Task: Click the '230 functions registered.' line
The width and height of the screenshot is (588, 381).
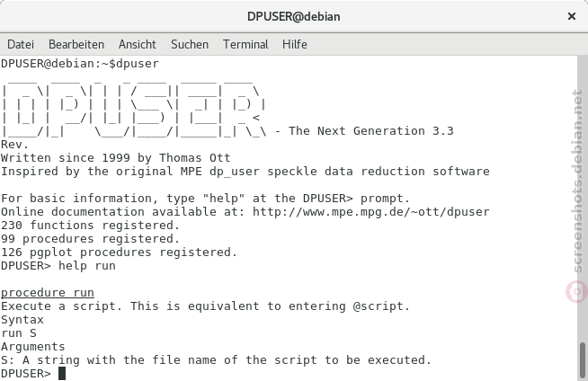Action: [91, 226]
